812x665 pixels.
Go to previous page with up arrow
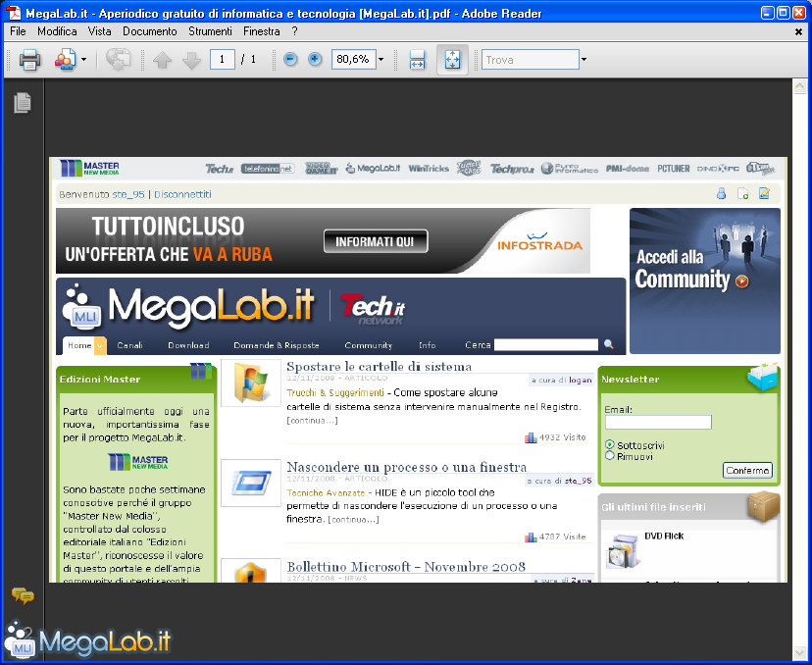click(162, 60)
